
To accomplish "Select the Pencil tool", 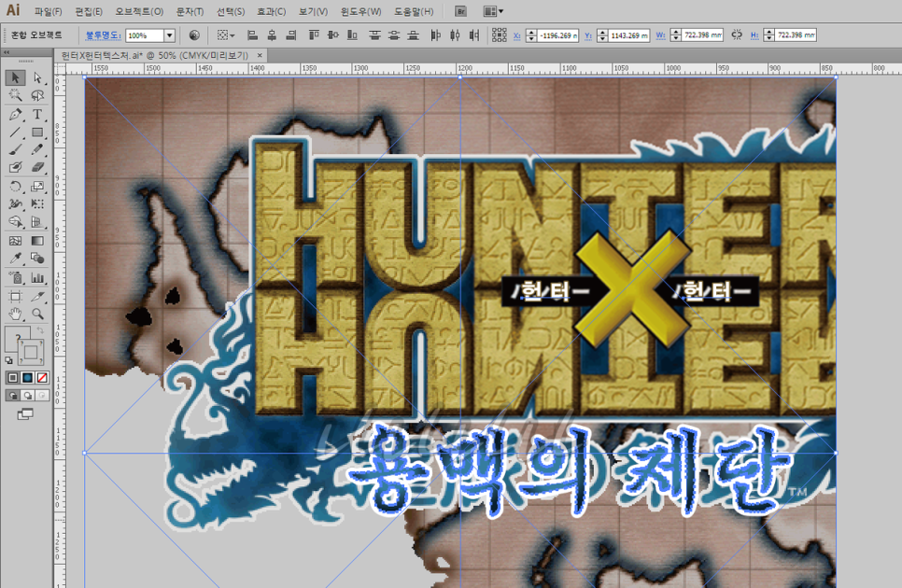I will (x=37, y=150).
